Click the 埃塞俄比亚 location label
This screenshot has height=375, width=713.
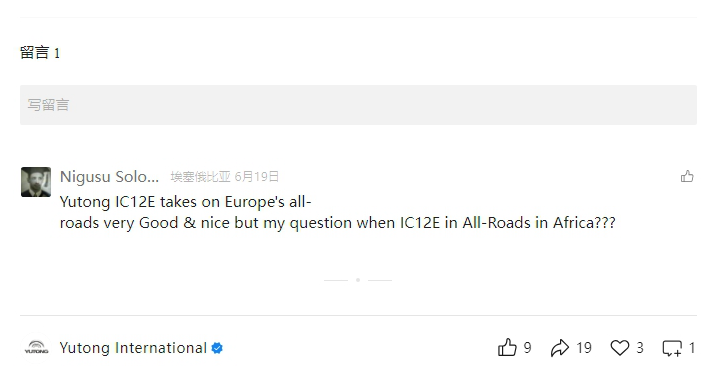click(201, 177)
